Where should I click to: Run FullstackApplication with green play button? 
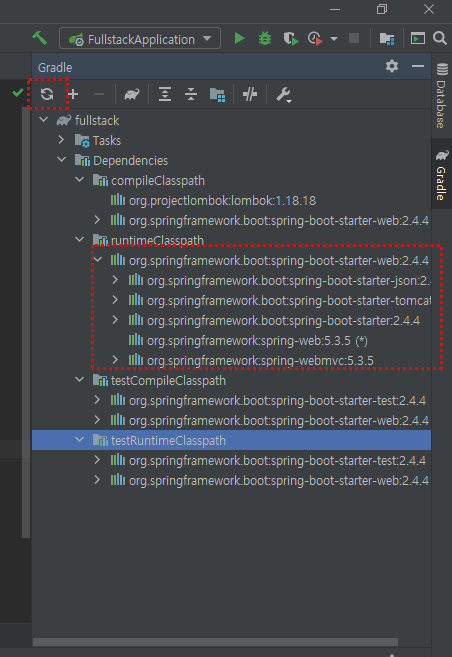(x=239, y=39)
